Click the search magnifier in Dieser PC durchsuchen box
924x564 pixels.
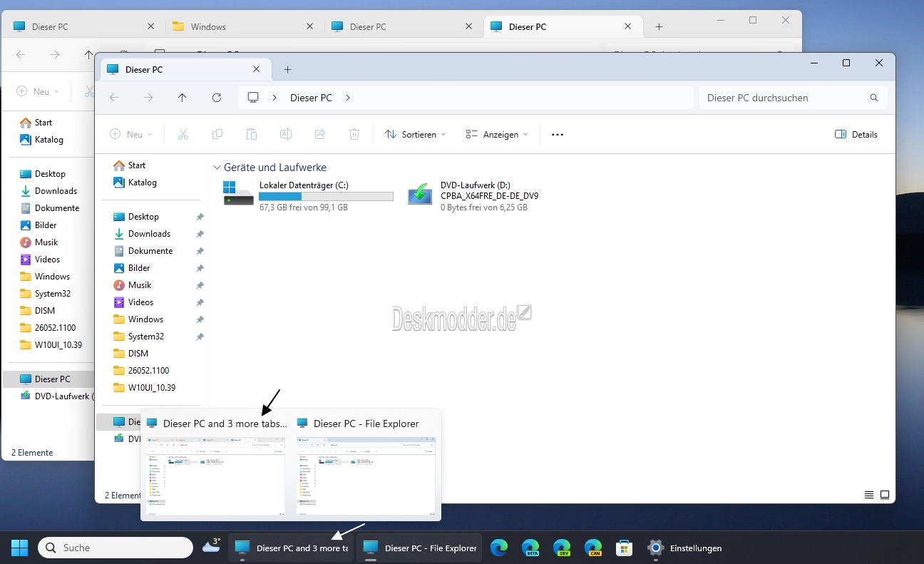point(874,98)
